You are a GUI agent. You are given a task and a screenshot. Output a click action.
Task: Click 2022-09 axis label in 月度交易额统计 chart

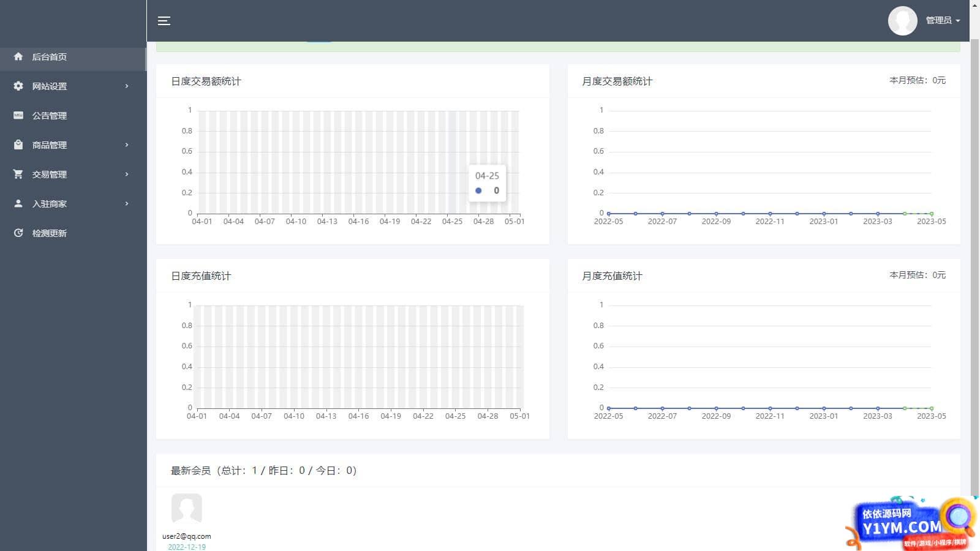pos(716,222)
